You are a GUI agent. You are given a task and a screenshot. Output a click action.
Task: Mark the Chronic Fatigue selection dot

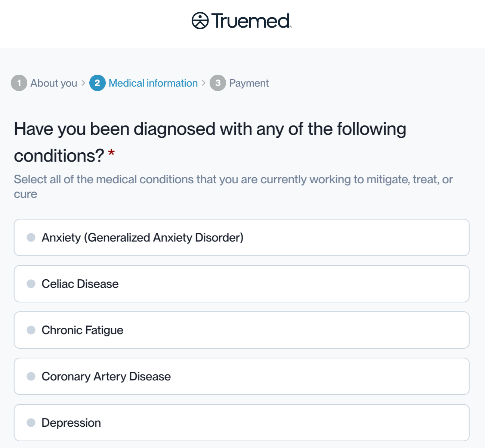(31, 330)
